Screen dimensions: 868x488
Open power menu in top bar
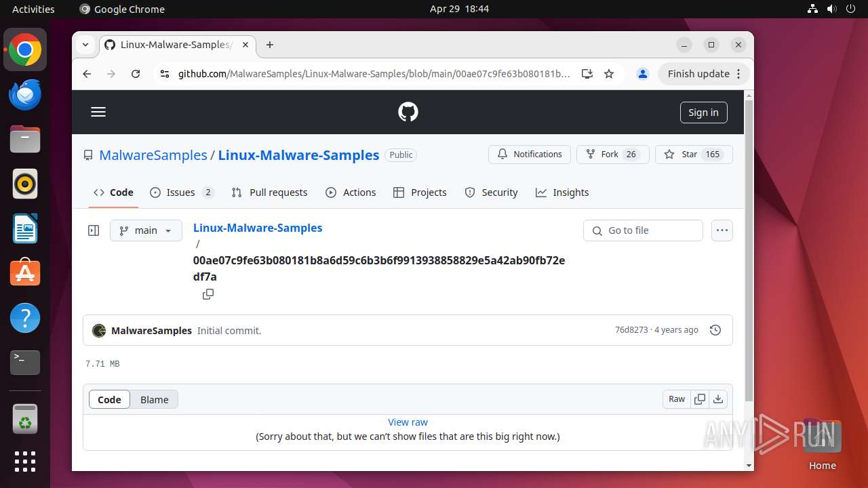pyautogui.click(x=851, y=9)
